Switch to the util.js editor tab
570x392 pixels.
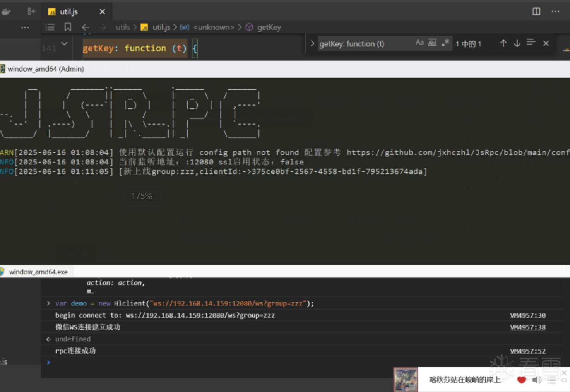point(68,12)
